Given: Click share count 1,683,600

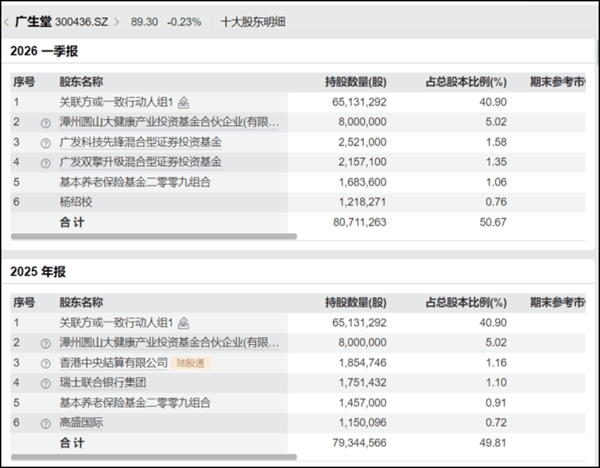Looking at the screenshot, I should click(362, 183).
